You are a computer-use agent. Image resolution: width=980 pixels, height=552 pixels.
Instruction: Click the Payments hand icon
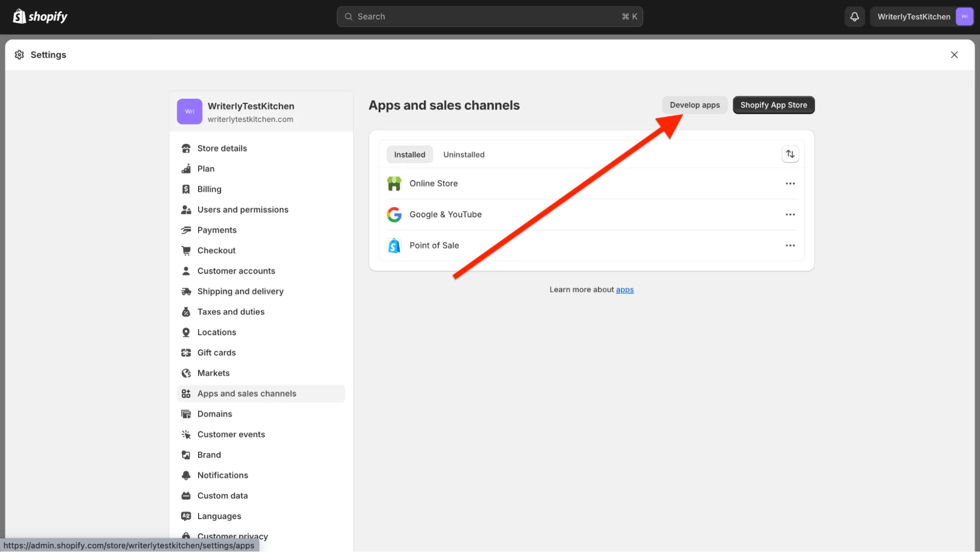pyautogui.click(x=186, y=230)
